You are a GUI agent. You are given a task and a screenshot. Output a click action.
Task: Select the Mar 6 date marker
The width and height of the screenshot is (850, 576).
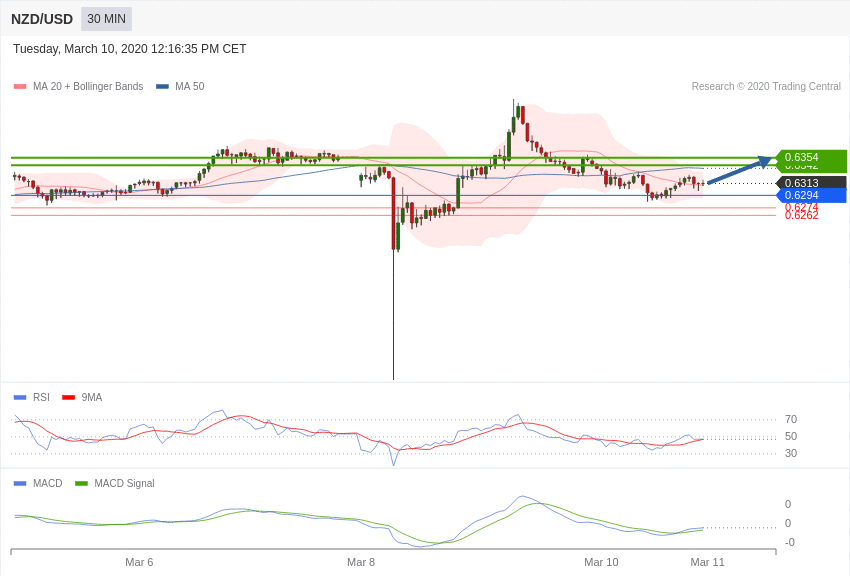[x=139, y=562]
